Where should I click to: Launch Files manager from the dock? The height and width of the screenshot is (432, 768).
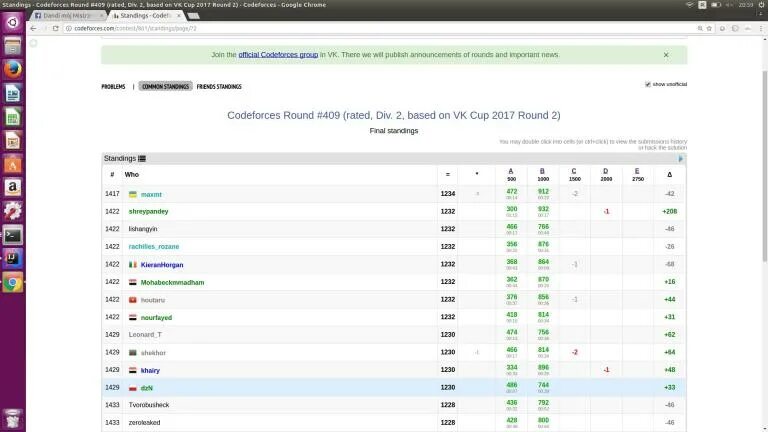pyautogui.click(x=13, y=46)
